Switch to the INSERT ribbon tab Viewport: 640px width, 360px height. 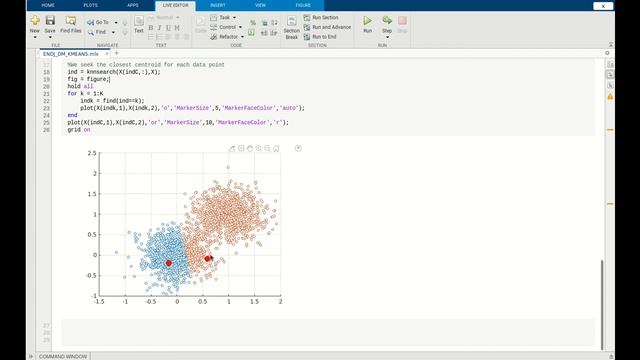pyautogui.click(x=218, y=5)
